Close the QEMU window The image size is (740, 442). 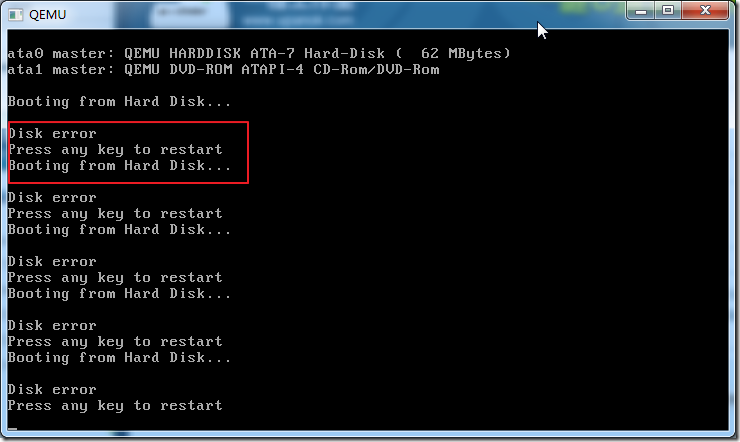pos(705,11)
